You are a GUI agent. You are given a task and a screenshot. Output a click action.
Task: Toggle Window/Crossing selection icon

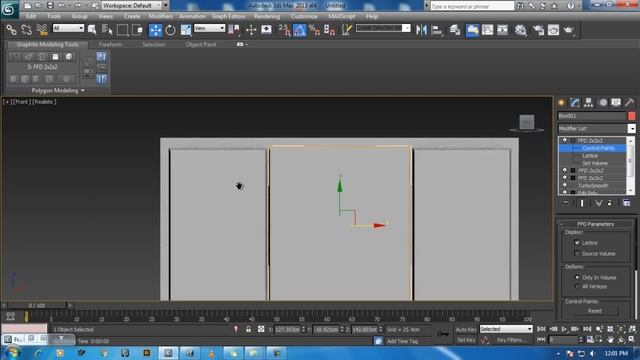click(x=138, y=30)
